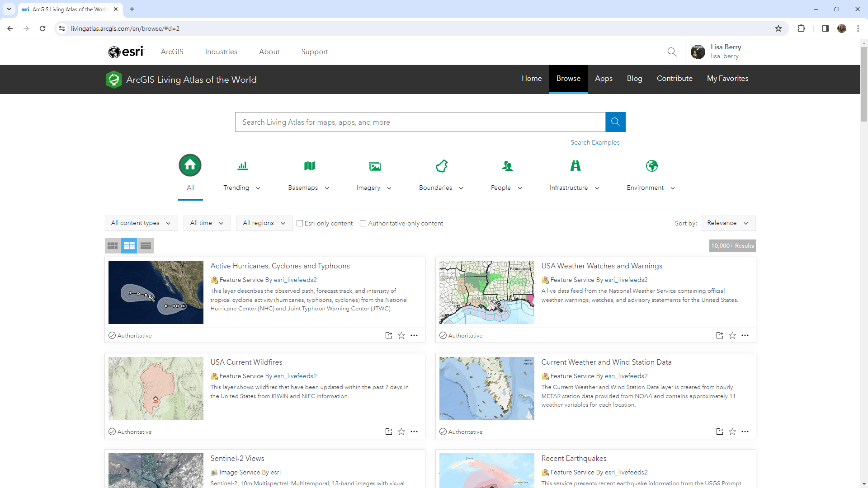Switch to the Apps tab

604,78
